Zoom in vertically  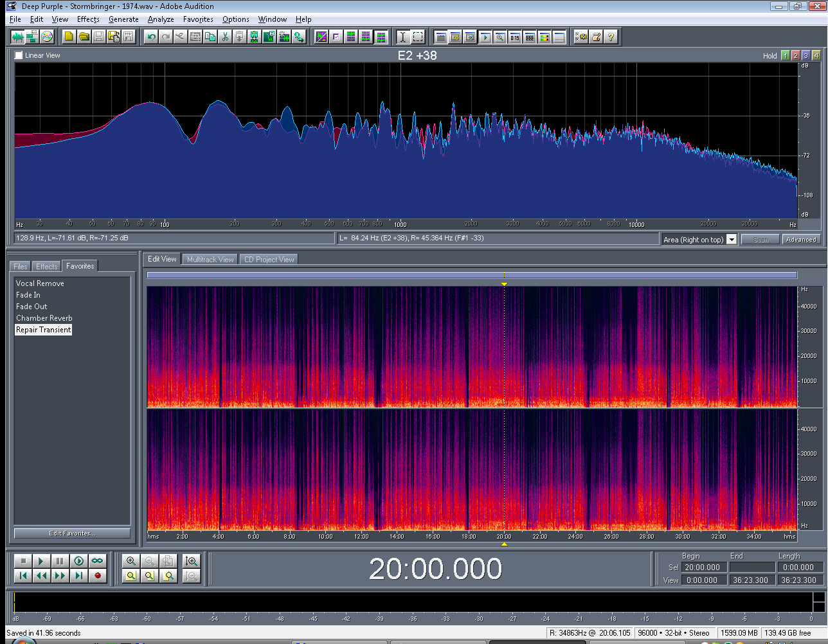192,561
